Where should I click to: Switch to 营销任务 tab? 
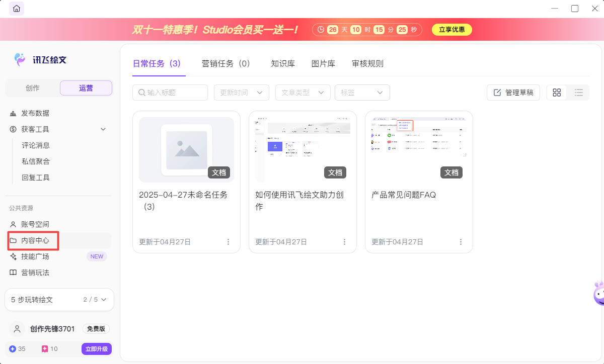point(226,64)
